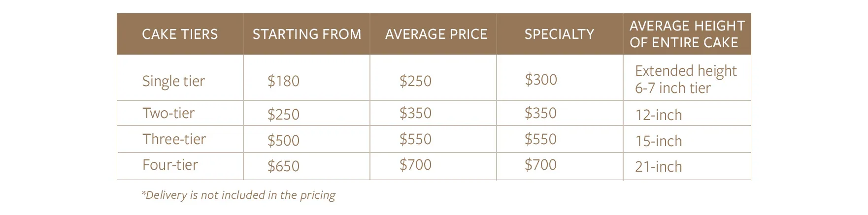Click the STARTING FROM column header
Image resolution: width=868 pixels, height=215 pixels.
coord(306,34)
